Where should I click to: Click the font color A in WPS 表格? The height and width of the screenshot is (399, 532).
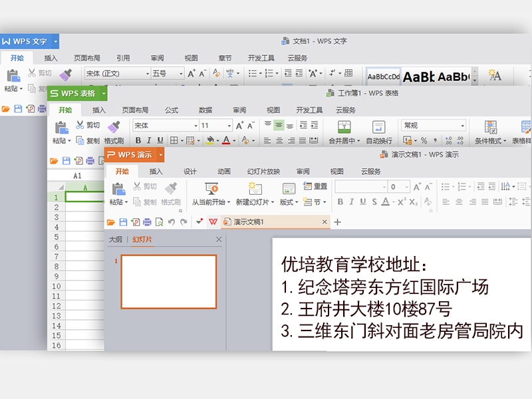click(x=226, y=140)
